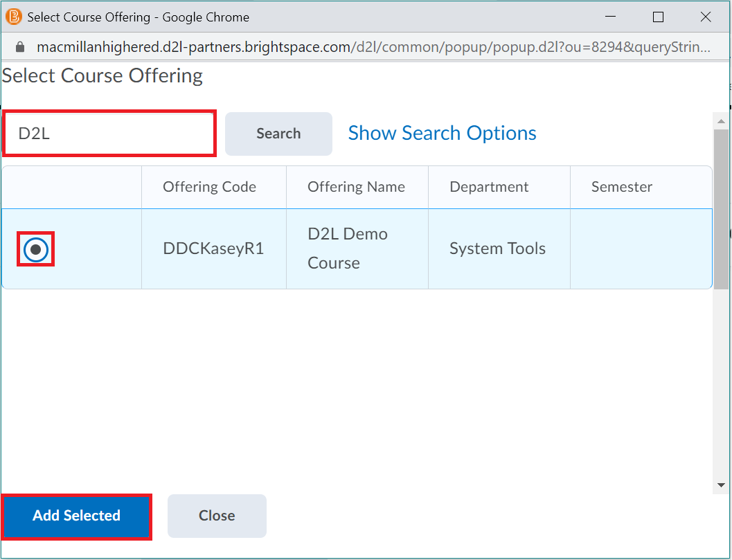Click the Search button
Viewport: 732px width, 560px height.
coord(278,133)
